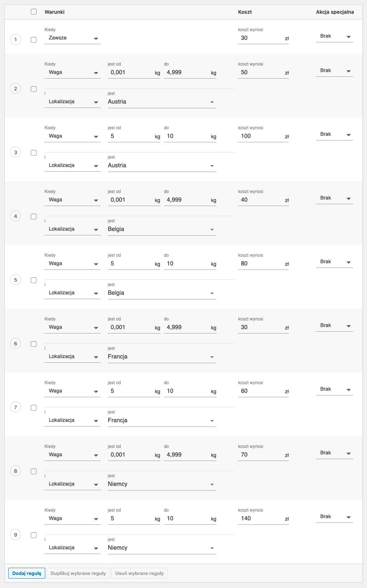Image resolution: width=367 pixels, height=588 pixels.
Task: Click the rule number 9 circle handle
Action: point(16,535)
